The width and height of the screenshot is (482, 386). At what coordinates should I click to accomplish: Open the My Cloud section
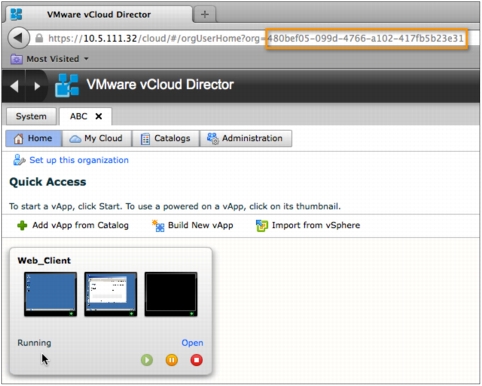click(x=97, y=138)
